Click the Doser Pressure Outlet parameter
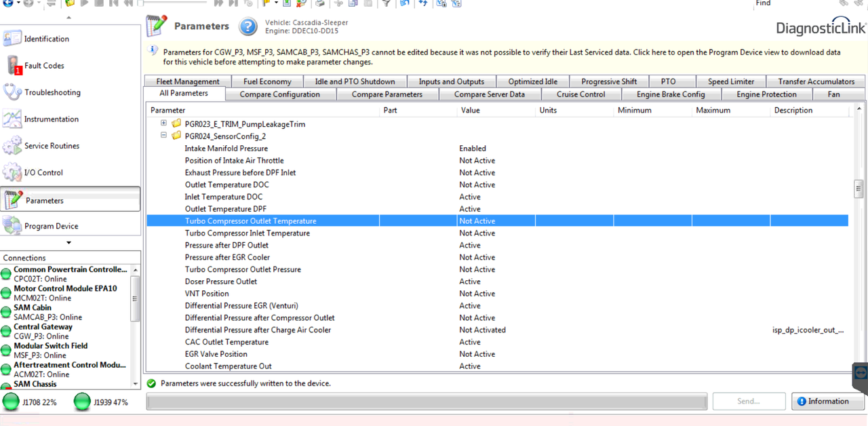 click(x=221, y=282)
